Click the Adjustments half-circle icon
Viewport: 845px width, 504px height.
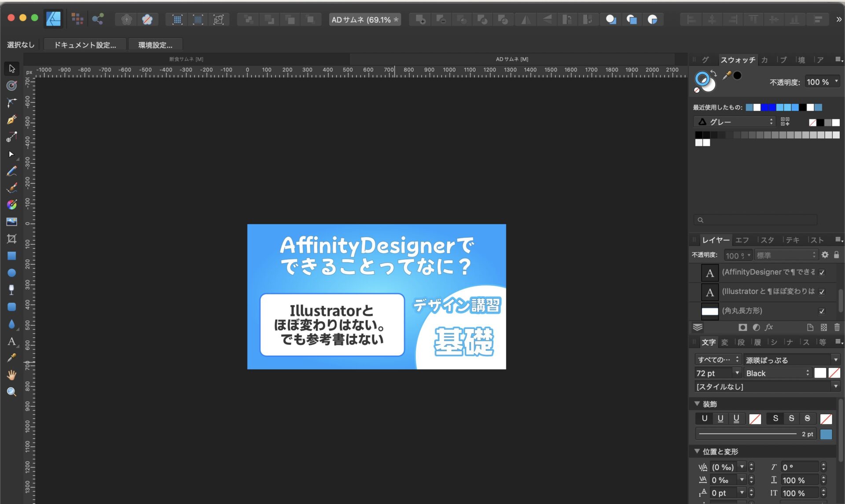click(756, 327)
